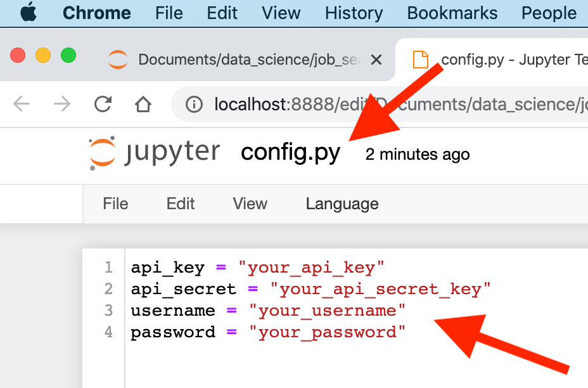View site information via the info icon
Image resolution: width=588 pixels, height=388 pixels.
point(194,105)
